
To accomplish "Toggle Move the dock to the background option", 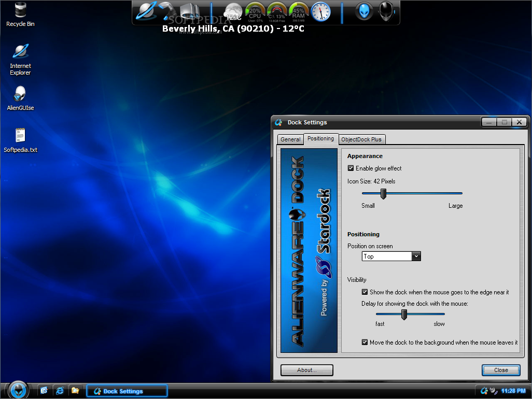I will (365, 343).
